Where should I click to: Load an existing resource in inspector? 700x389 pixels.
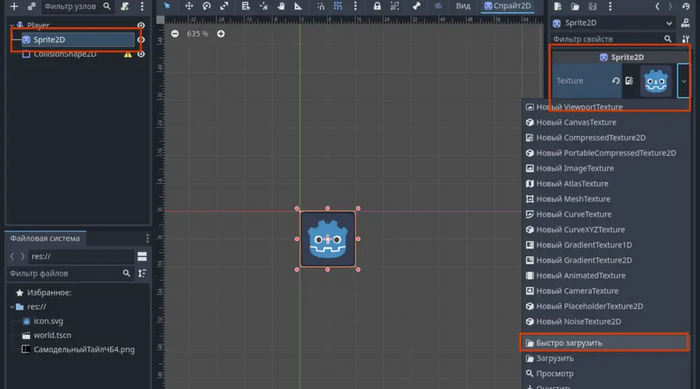[x=575, y=6]
